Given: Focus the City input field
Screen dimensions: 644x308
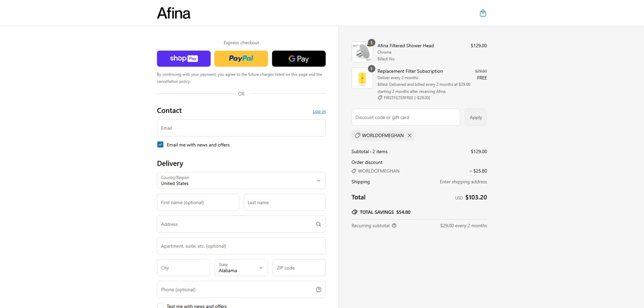Looking at the screenshot, I should tap(183, 268).
